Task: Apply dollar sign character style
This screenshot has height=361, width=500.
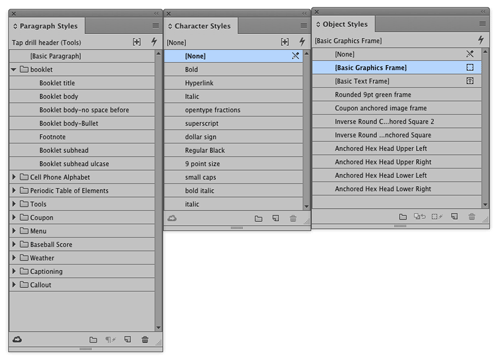Action: pyautogui.click(x=234, y=137)
